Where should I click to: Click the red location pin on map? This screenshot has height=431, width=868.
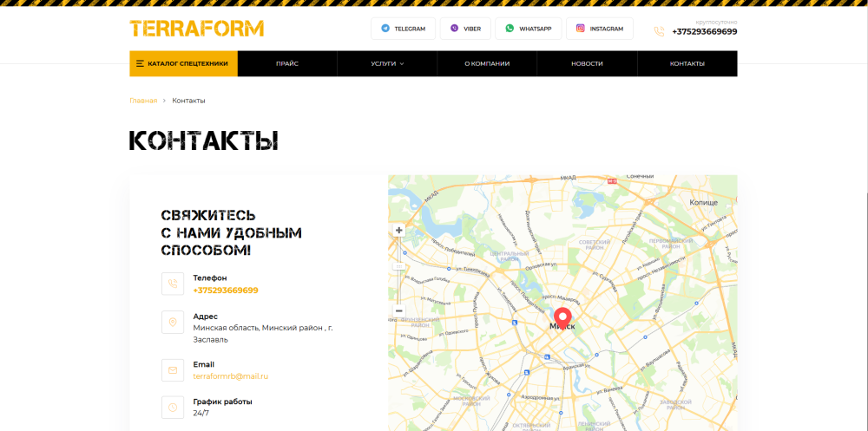pyautogui.click(x=563, y=318)
